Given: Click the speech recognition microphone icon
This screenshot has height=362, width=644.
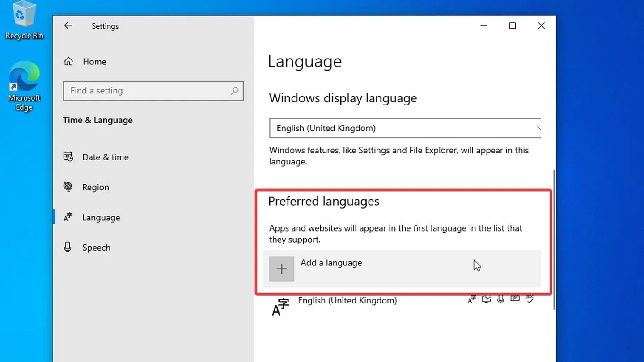Looking at the screenshot, I should tap(501, 299).
